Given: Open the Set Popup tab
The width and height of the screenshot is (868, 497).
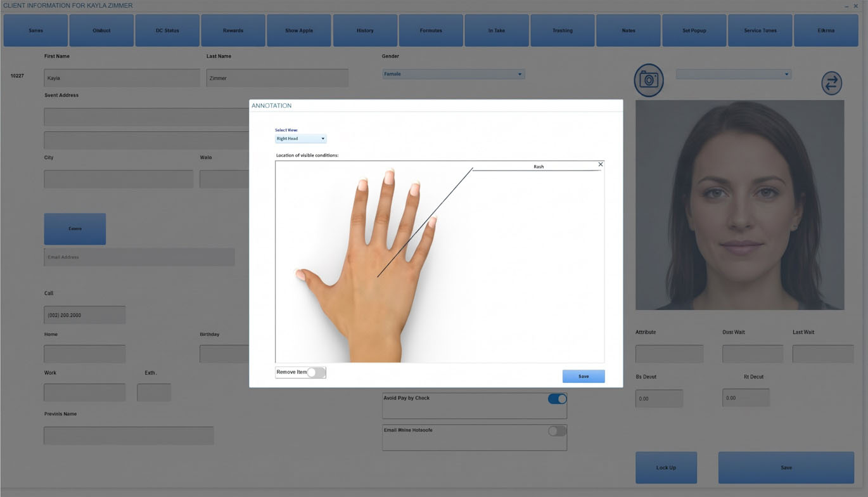Looking at the screenshot, I should (694, 30).
